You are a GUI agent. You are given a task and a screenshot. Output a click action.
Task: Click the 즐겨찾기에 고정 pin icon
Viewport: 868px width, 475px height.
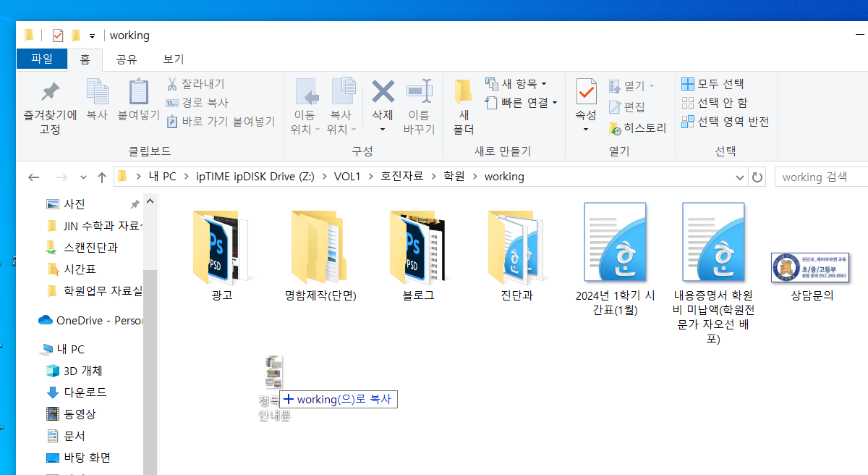[x=50, y=92]
